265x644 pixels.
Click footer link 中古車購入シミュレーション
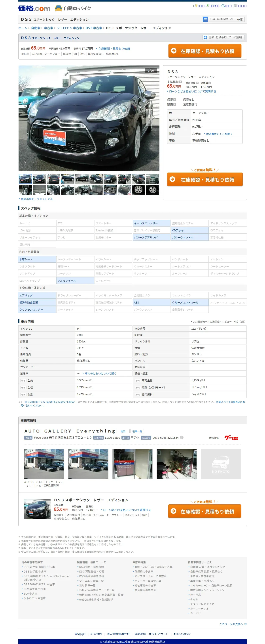(207, 590)
